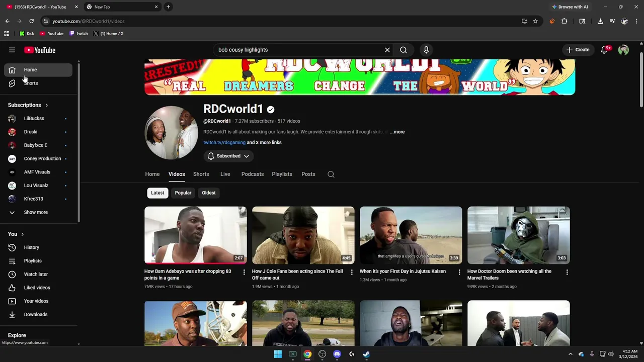Click the Create button
644x362 pixels.
[578, 50]
